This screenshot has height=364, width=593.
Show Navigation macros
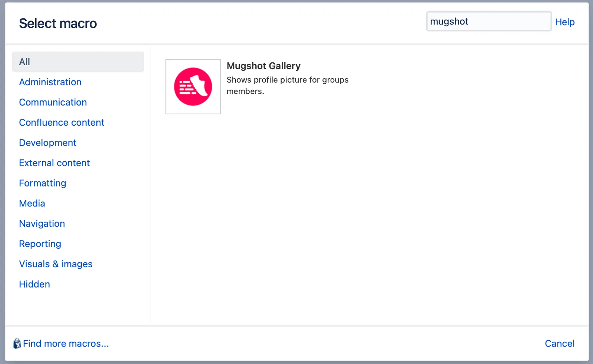pyautogui.click(x=42, y=224)
